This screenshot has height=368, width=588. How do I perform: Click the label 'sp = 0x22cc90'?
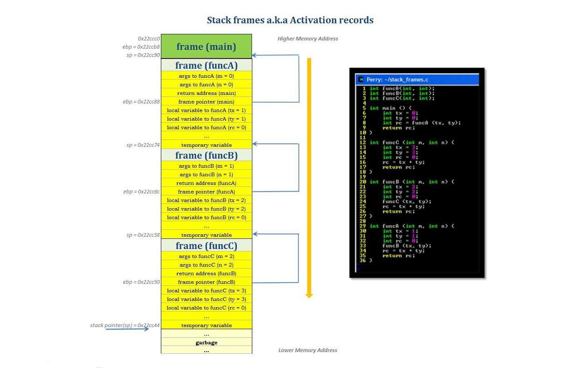coord(143,55)
